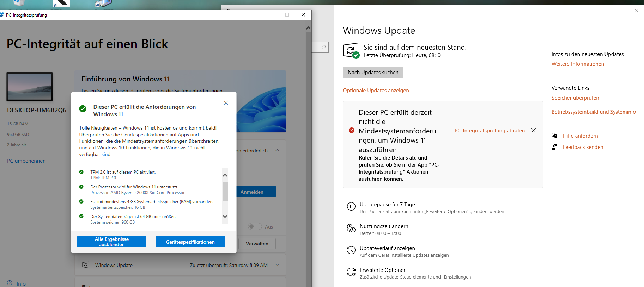Click Hilfe anfordern link
The image size is (644, 287).
pos(581,136)
